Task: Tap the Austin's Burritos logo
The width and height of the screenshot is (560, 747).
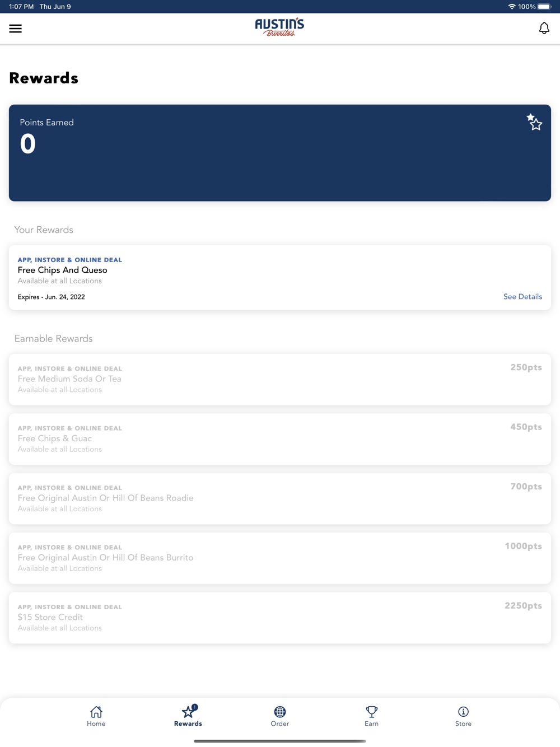Action: [x=279, y=27]
